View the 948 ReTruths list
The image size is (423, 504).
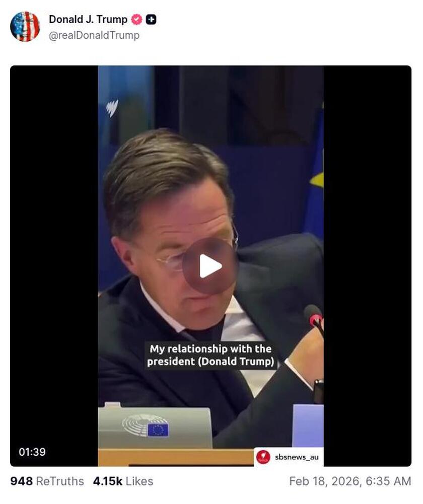tap(47, 481)
